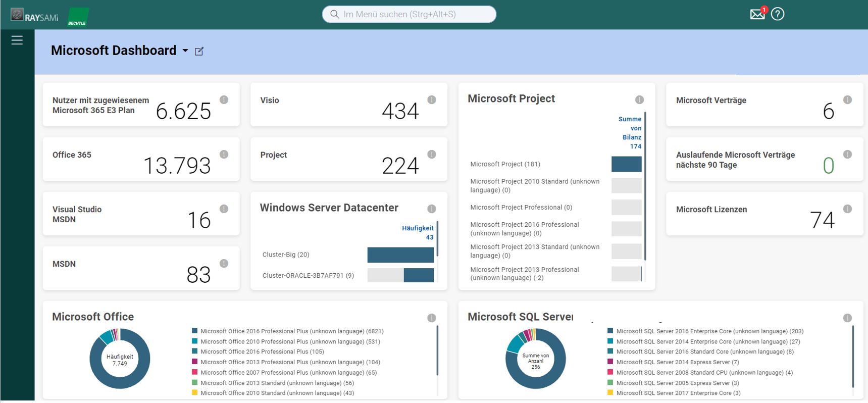This screenshot has width=868, height=403.
Task: Click the RaySAMi logo in header
Action: click(x=35, y=16)
